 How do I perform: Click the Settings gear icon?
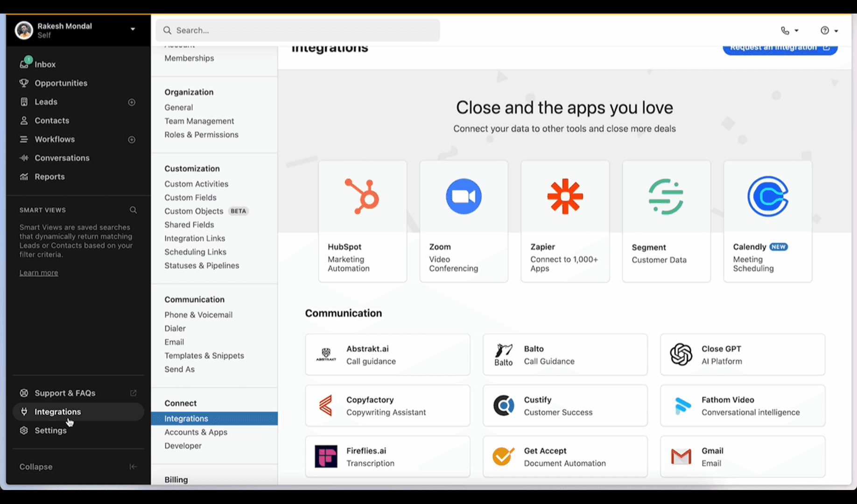click(x=24, y=430)
